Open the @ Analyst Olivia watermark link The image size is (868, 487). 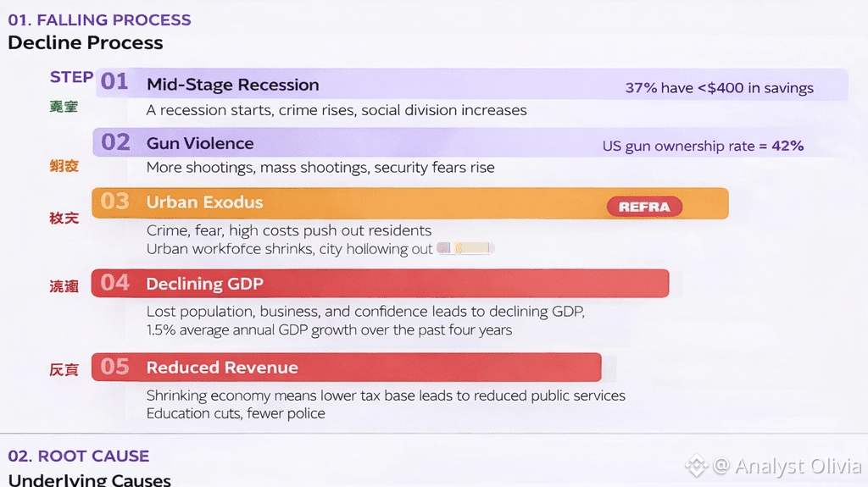click(787, 466)
